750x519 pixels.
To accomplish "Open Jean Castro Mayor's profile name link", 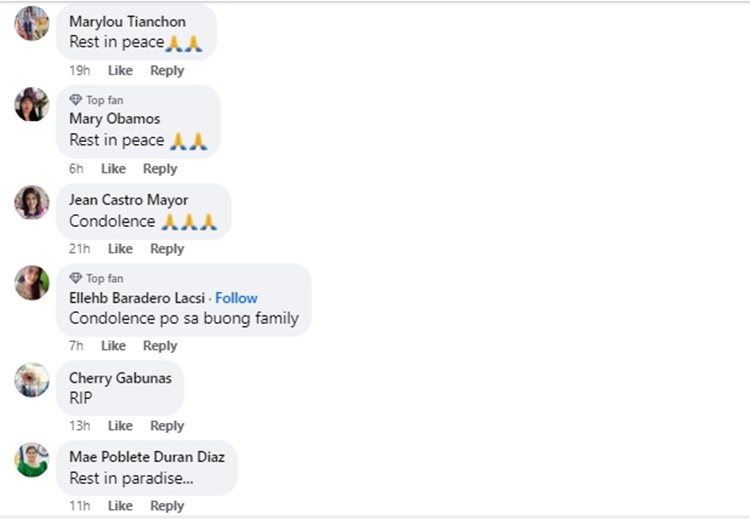I will pyautogui.click(x=128, y=200).
